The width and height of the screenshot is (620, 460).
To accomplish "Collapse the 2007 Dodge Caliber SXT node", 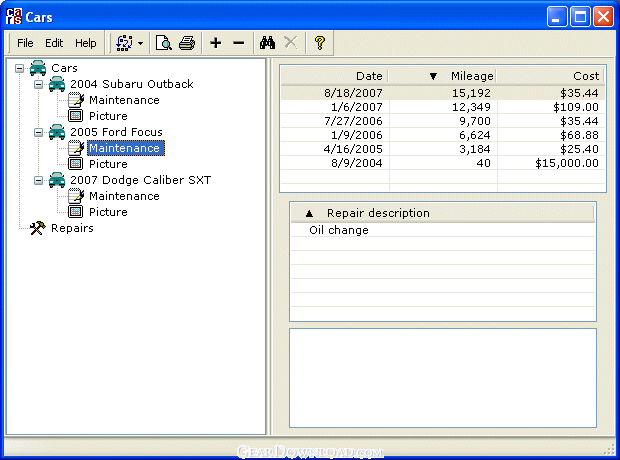I will [38, 180].
